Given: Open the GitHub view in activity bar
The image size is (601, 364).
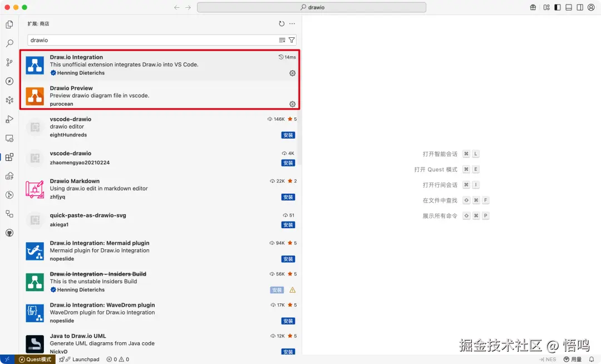Looking at the screenshot, I should point(9,233).
